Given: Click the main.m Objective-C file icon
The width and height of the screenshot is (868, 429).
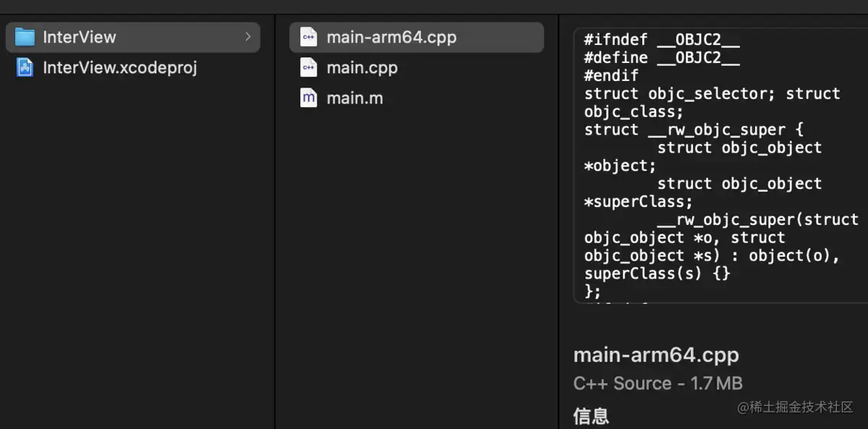Looking at the screenshot, I should pyautogui.click(x=309, y=98).
